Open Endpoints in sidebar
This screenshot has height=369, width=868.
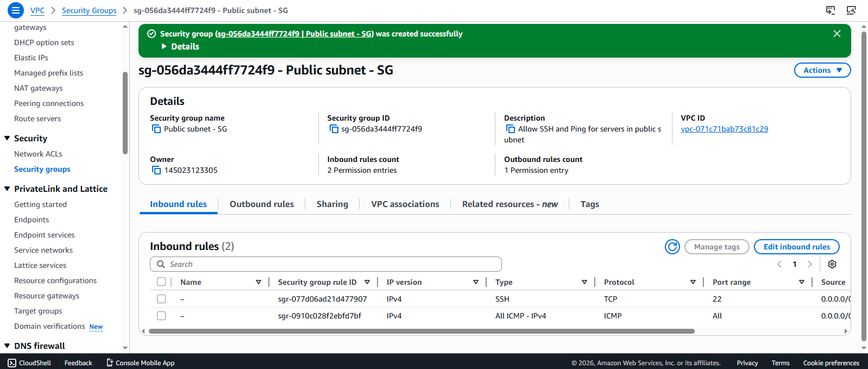(x=32, y=220)
